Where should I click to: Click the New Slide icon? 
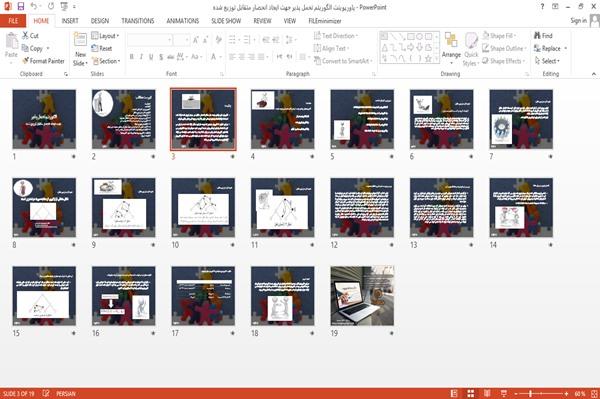[x=80, y=40]
